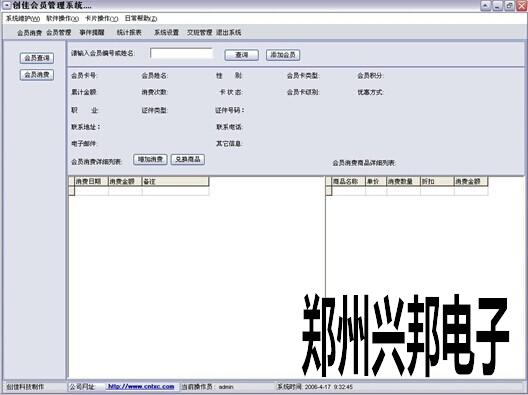Open the 软件操作 menu

[62, 19]
